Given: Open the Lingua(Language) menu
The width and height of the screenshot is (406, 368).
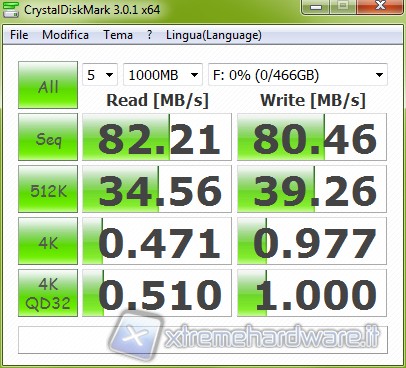Looking at the screenshot, I should (x=214, y=35).
